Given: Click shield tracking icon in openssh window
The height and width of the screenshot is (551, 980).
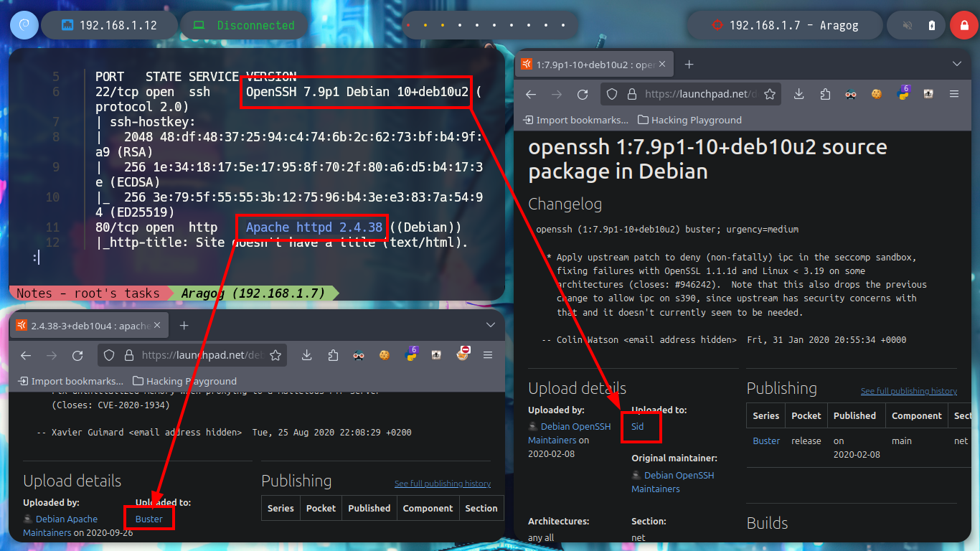Looking at the screenshot, I should [x=612, y=94].
